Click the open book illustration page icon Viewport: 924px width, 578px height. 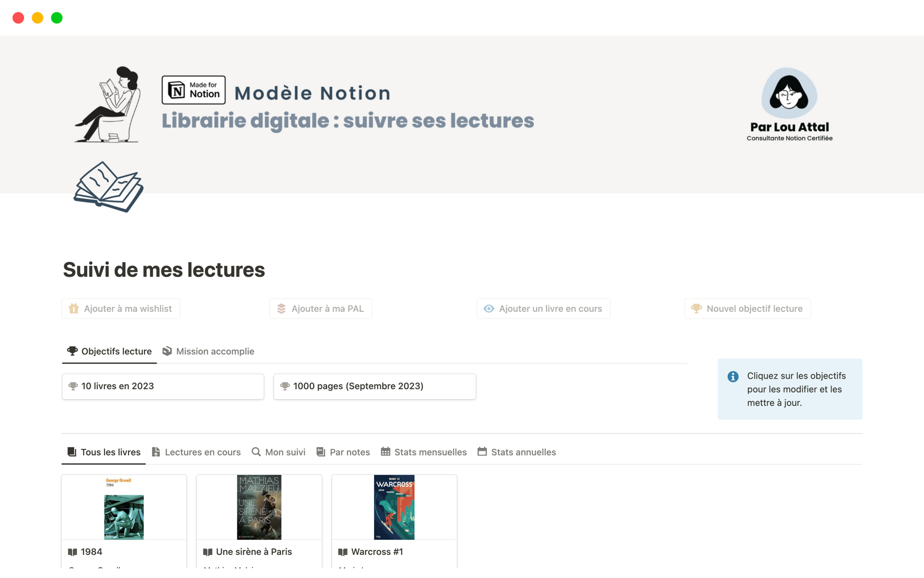(108, 188)
